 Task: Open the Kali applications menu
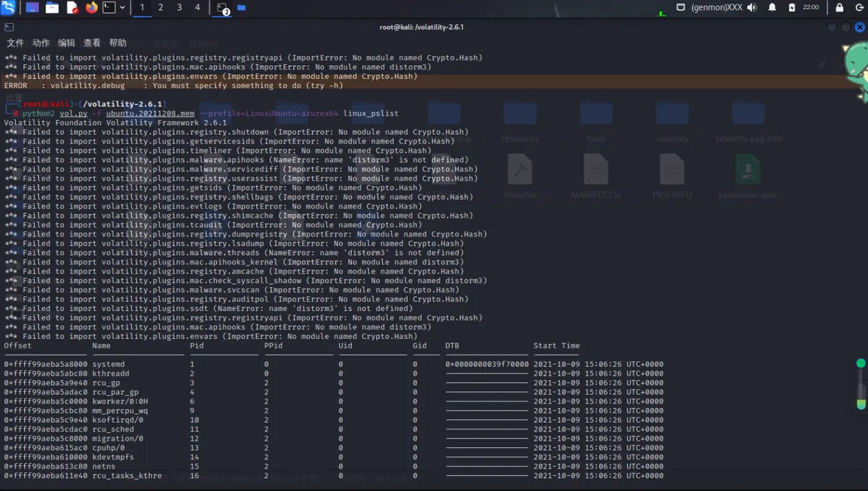click(x=9, y=7)
